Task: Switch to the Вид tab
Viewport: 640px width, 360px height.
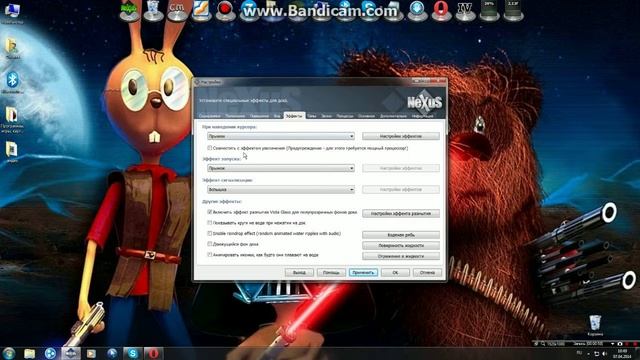Action: click(277, 116)
